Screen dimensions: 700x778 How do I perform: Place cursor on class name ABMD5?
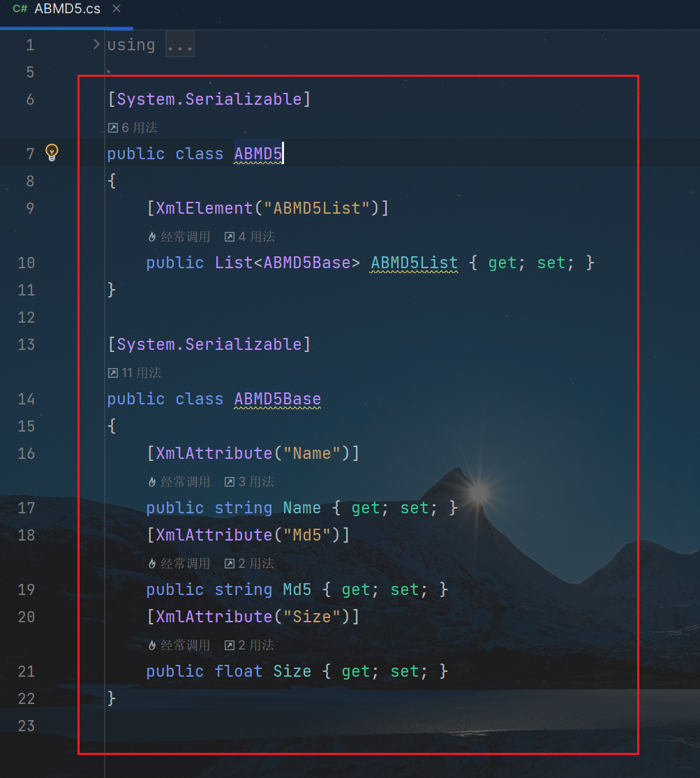point(258,154)
